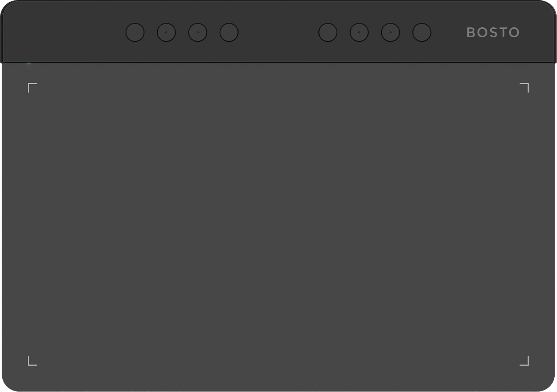Click the last plain express key nearest BOSTO logo

click(x=422, y=32)
